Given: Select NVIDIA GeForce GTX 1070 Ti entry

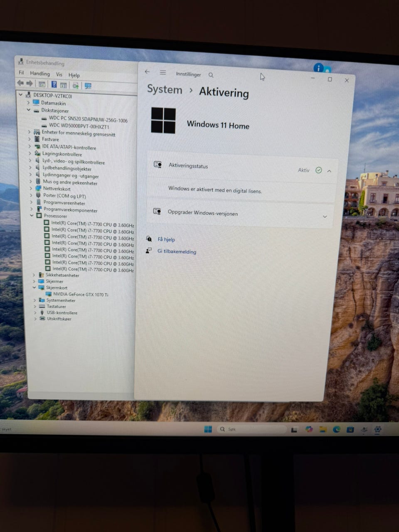Looking at the screenshot, I should (x=81, y=294).
